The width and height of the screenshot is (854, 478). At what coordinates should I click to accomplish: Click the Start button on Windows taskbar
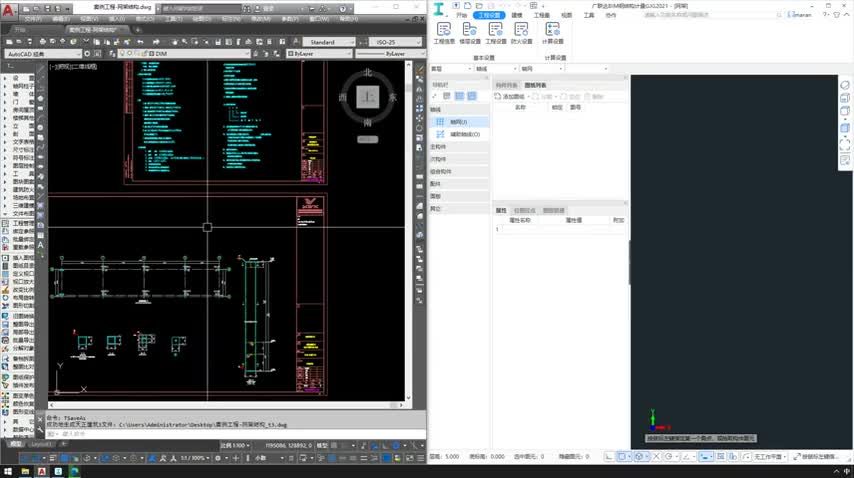click(x=8, y=470)
